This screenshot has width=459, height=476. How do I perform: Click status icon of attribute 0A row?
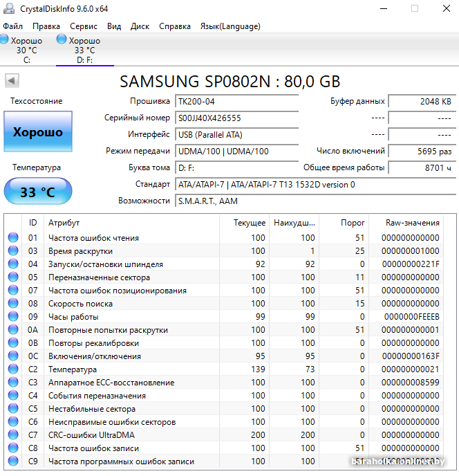click(x=13, y=330)
